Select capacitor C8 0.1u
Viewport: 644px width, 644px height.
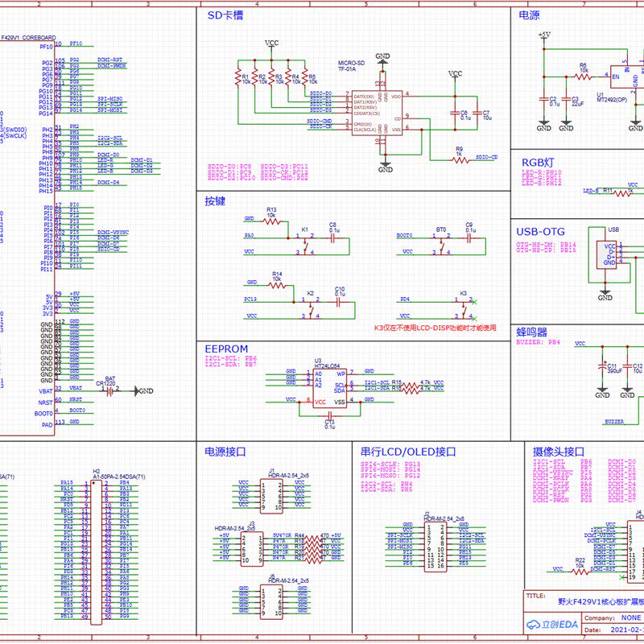tap(332, 238)
